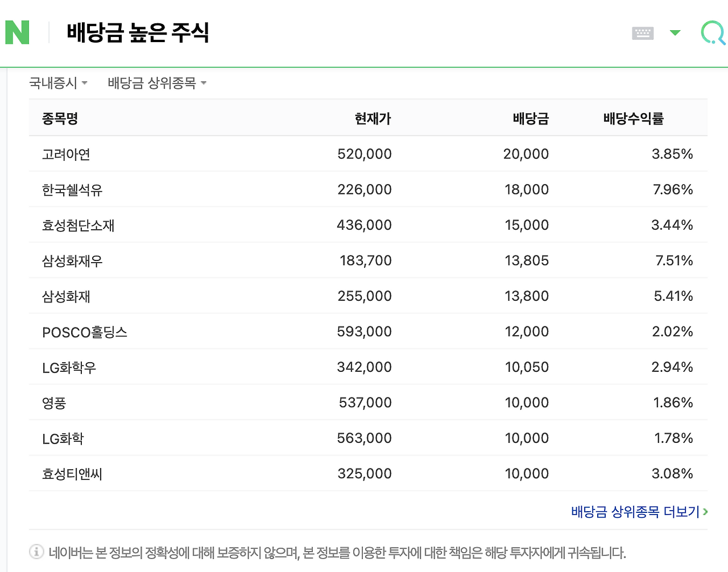Click the current price 563,000
The image size is (728, 572).
[364, 438]
